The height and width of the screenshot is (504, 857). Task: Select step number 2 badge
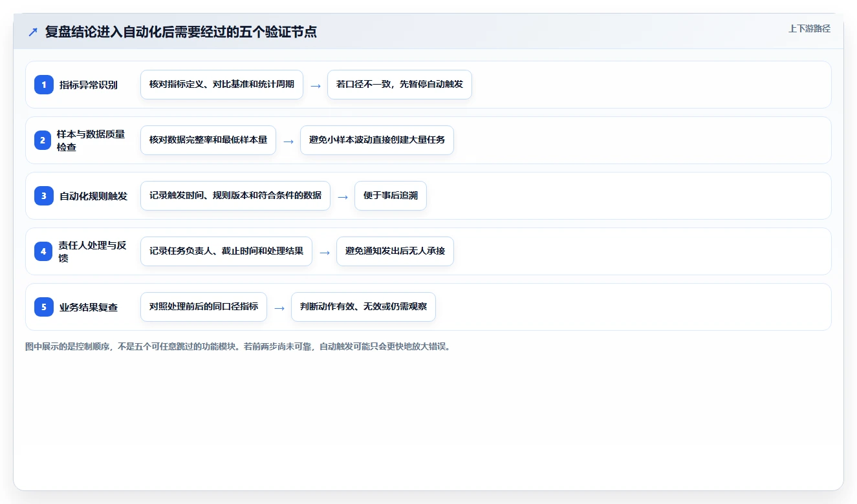[x=44, y=140]
